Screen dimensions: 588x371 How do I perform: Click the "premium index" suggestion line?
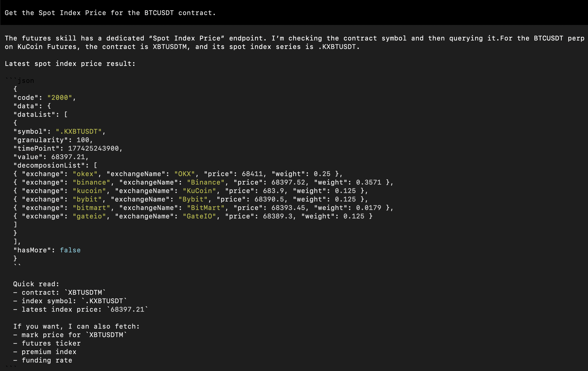tap(49, 352)
